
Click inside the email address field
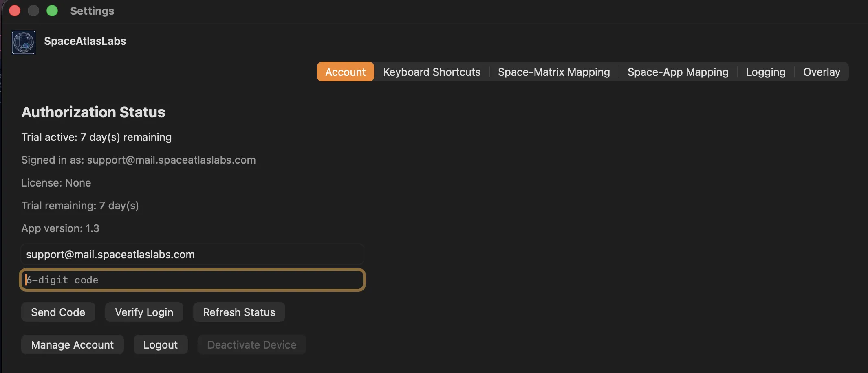[x=192, y=254]
